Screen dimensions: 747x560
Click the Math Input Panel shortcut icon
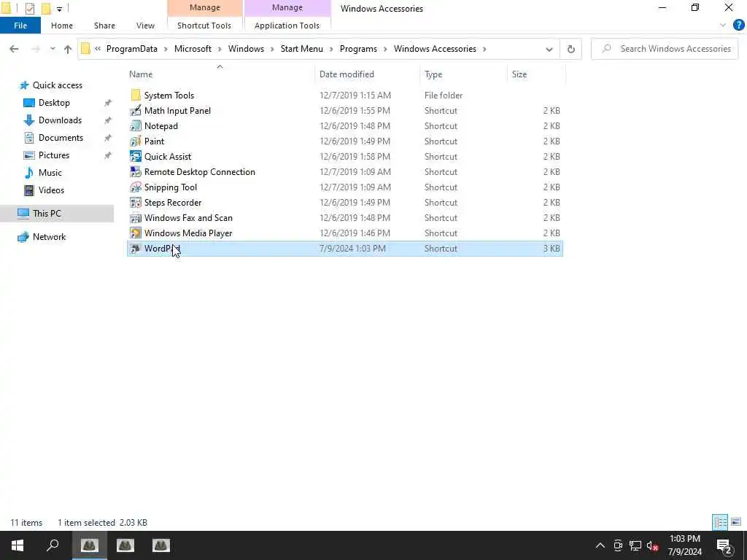(136, 111)
